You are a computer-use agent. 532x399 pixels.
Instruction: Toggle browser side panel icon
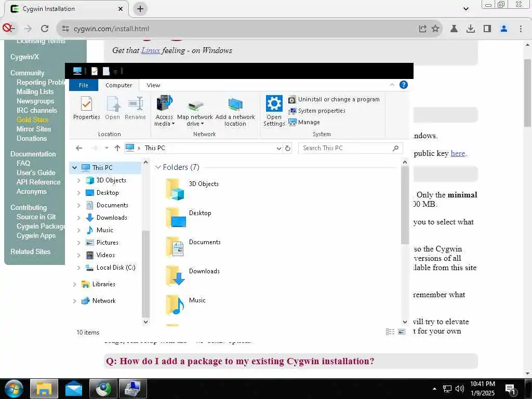pyautogui.click(x=487, y=29)
